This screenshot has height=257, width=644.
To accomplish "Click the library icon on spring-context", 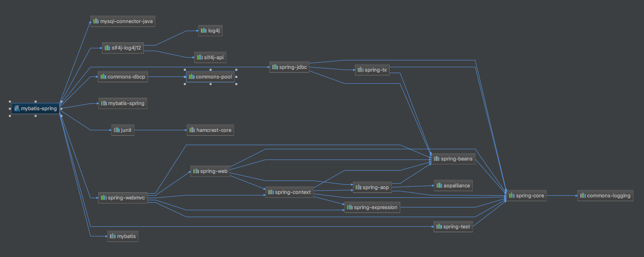I will 271,192.
